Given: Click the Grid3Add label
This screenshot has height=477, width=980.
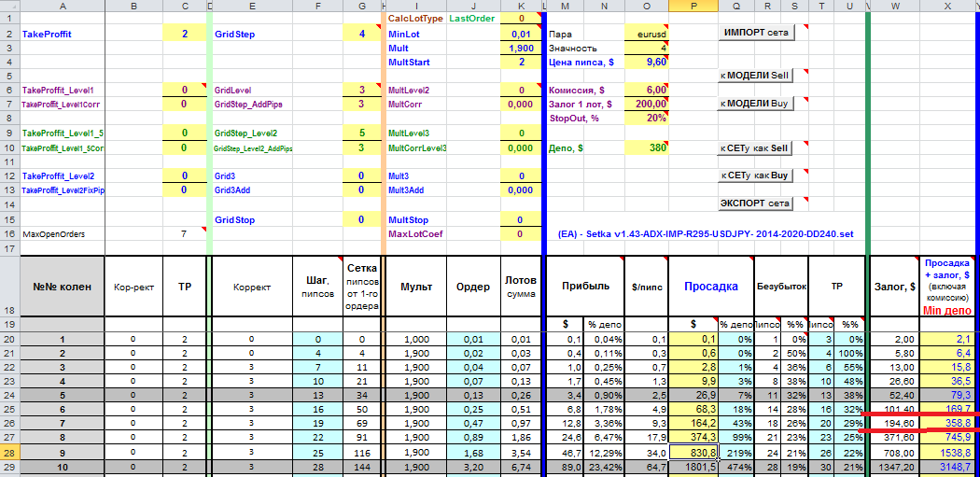Looking at the screenshot, I should (232, 190).
